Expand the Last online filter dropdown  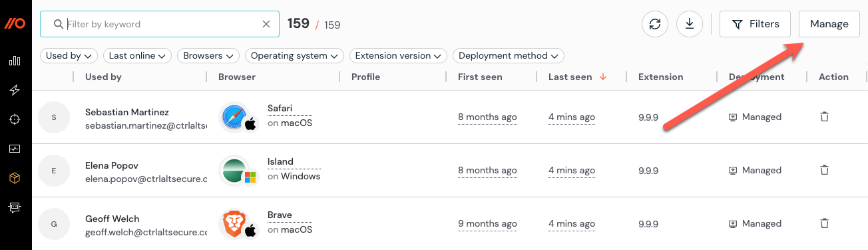click(x=137, y=56)
